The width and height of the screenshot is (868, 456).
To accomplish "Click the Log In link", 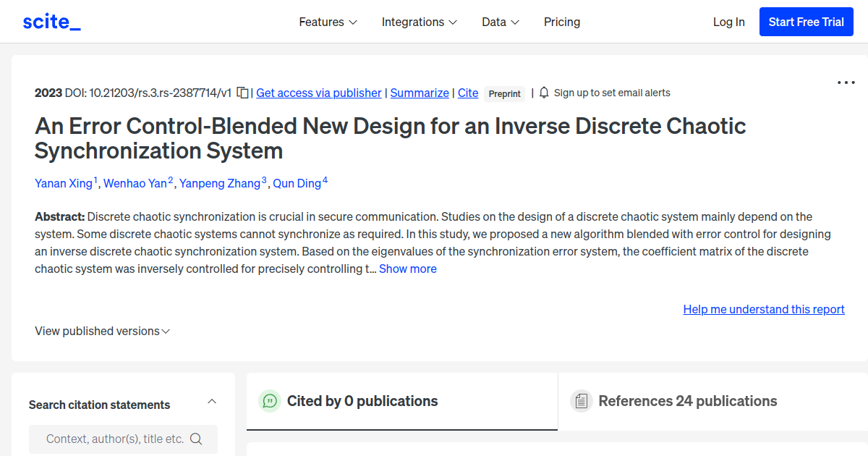I will [x=728, y=22].
